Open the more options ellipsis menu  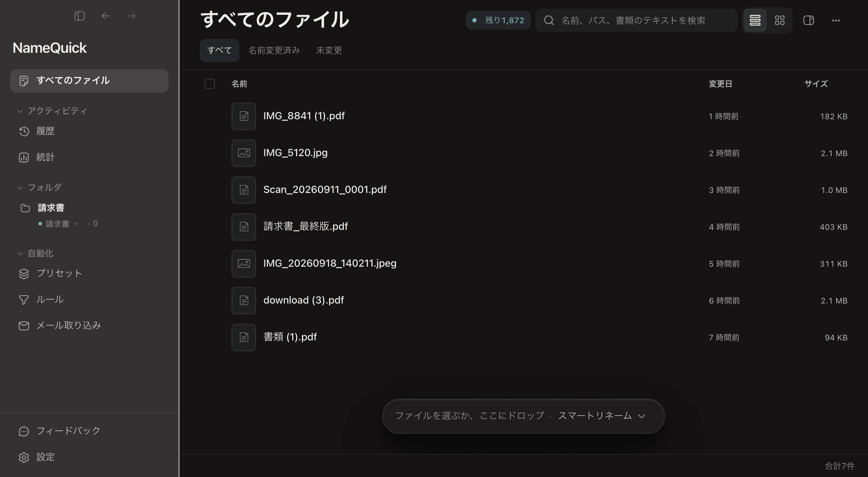point(836,20)
